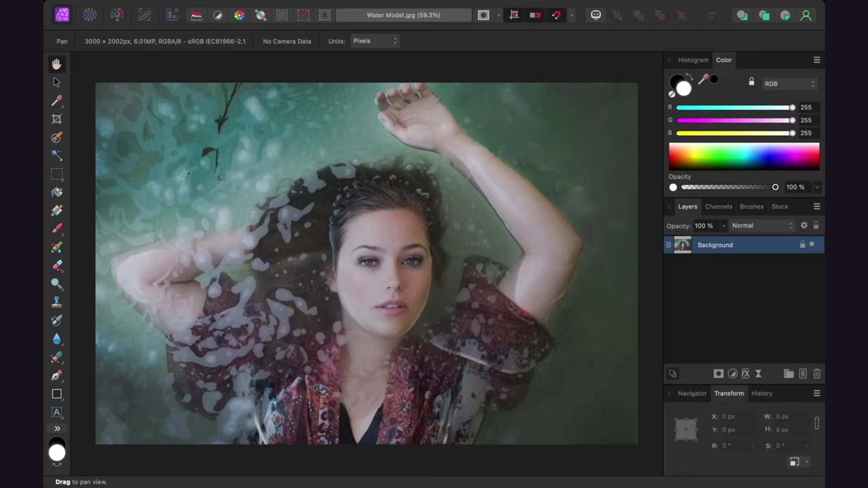
Task: Select the Pen tool
Action: (57, 375)
